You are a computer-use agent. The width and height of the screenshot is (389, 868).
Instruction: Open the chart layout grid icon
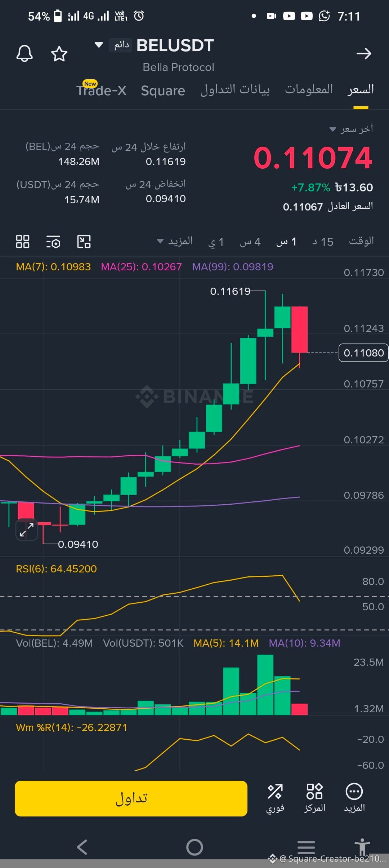pos(23,242)
